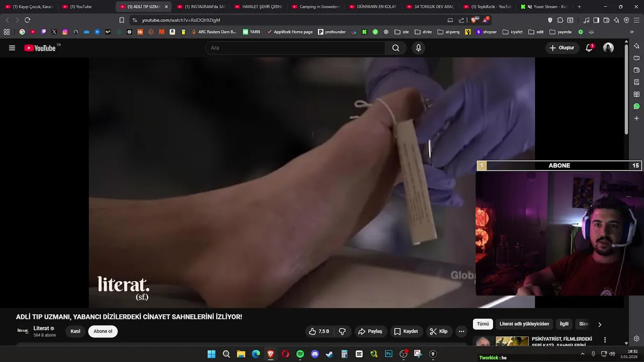Open the browser apps grid in the bookmarks bar
The image size is (644, 362).
click(7, 32)
